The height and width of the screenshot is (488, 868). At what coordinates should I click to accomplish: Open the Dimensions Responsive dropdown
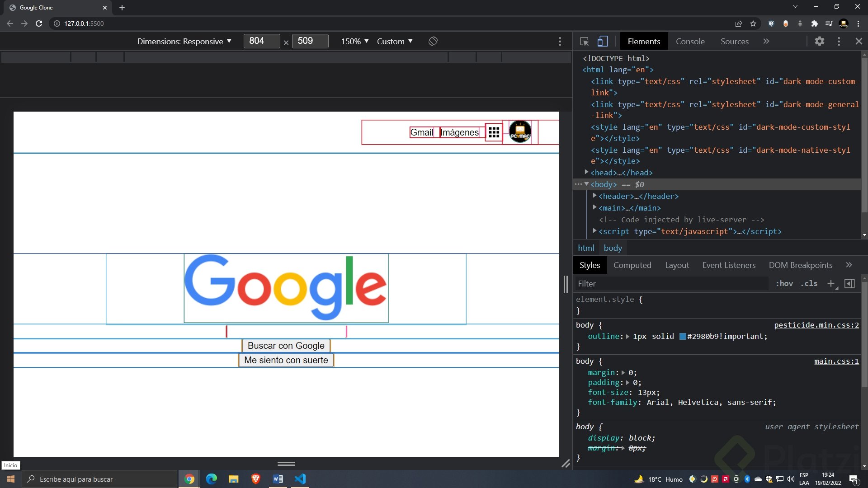pos(184,42)
